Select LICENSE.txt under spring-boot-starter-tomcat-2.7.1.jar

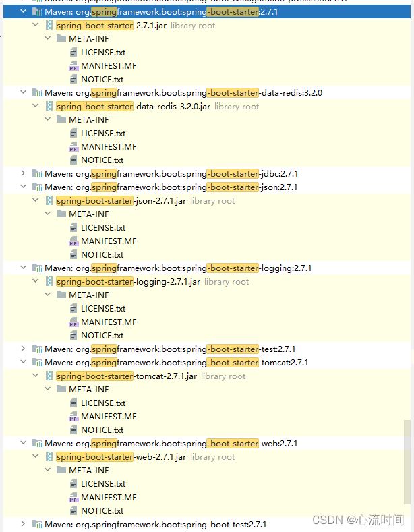103,403
